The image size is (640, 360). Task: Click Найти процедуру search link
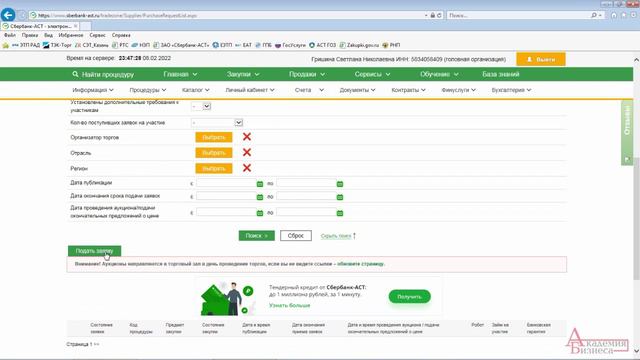click(x=103, y=74)
